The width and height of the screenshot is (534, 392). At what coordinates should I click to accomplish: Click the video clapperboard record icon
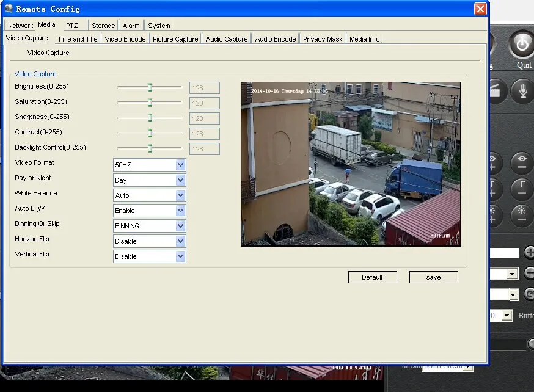(497, 91)
